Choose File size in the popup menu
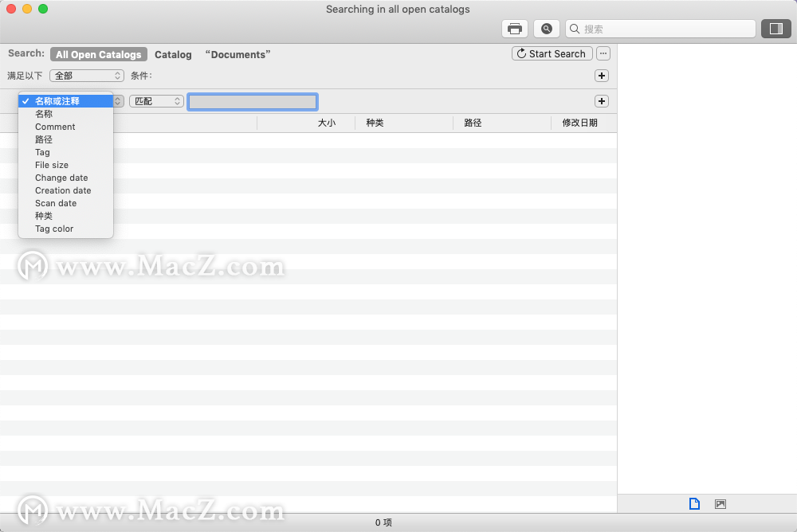Screen dimensions: 797x532 point(65,165)
